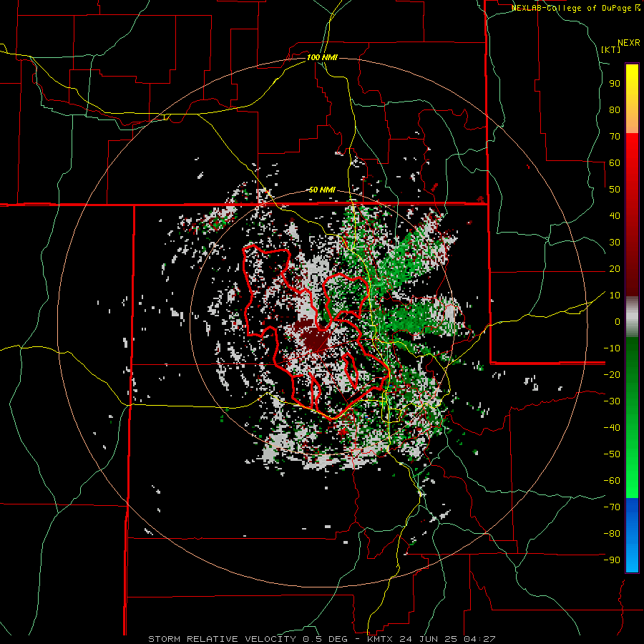Click the -60 scale value
This screenshot has height=644, width=644.
coord(612,481)
